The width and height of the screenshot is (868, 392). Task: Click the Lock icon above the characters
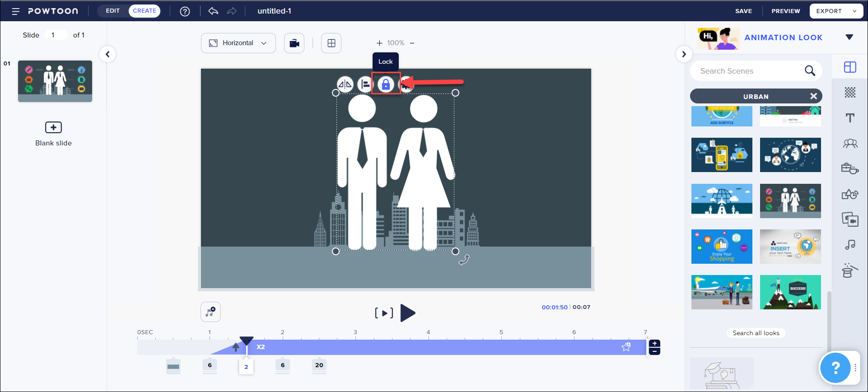coord(386,84)
